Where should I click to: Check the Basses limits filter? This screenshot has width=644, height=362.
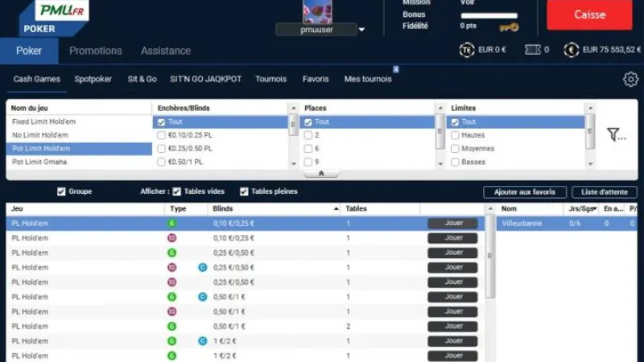pyautogui.click(x=455, y=162)
